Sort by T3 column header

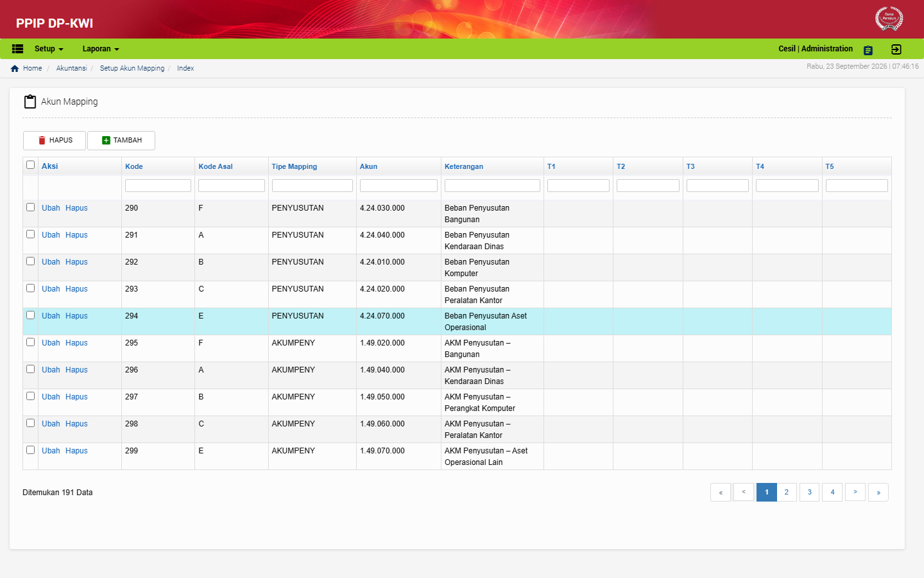coord(690,166)
